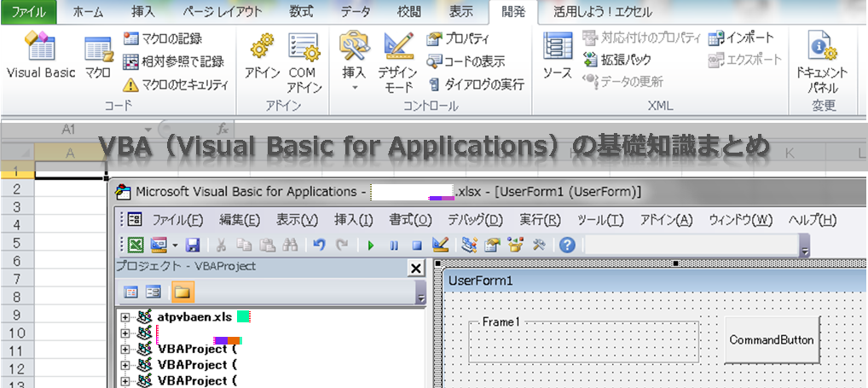Toggle ribbon デザインモード button

tap(398, 63)
